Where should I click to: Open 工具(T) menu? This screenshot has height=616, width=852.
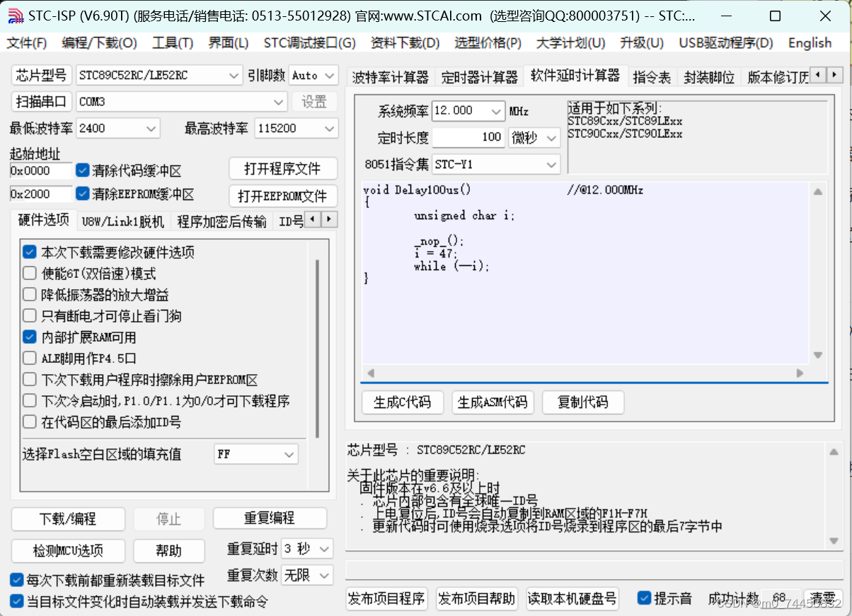[173, 43]
